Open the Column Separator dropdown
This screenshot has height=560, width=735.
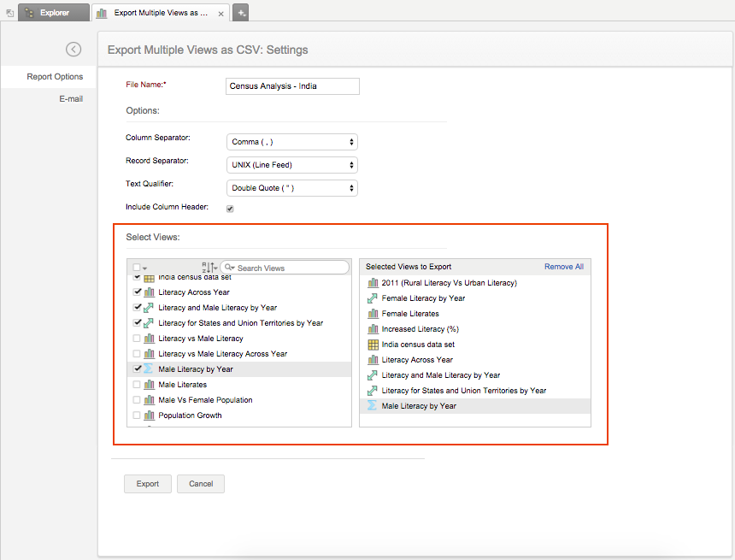292,142
